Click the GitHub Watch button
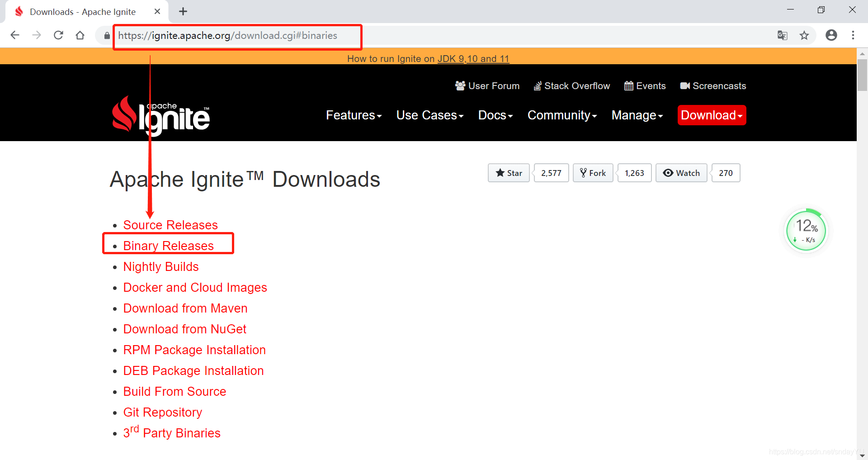The height and width of the screenshot is (460, 868). coord(681,173)
